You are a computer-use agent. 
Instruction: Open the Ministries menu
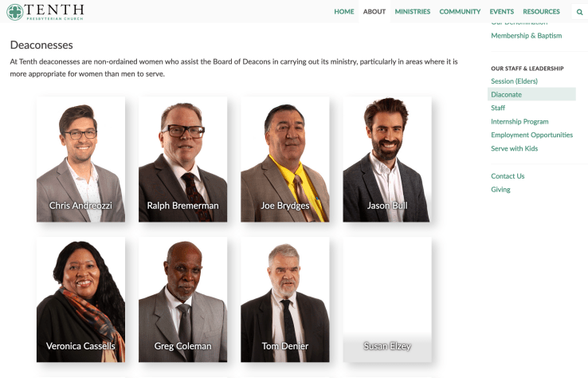click(x=413, y=12)
